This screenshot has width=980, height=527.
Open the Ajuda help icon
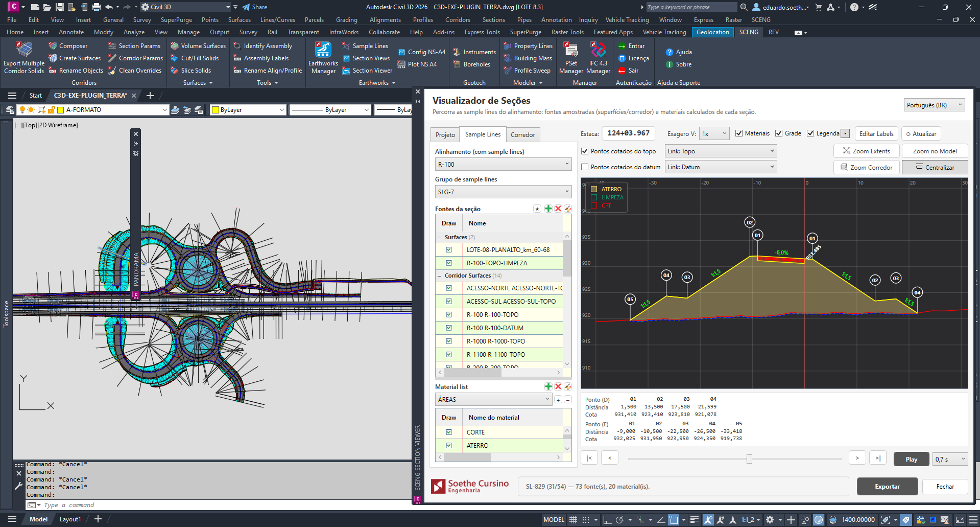(x=670, y=52)
